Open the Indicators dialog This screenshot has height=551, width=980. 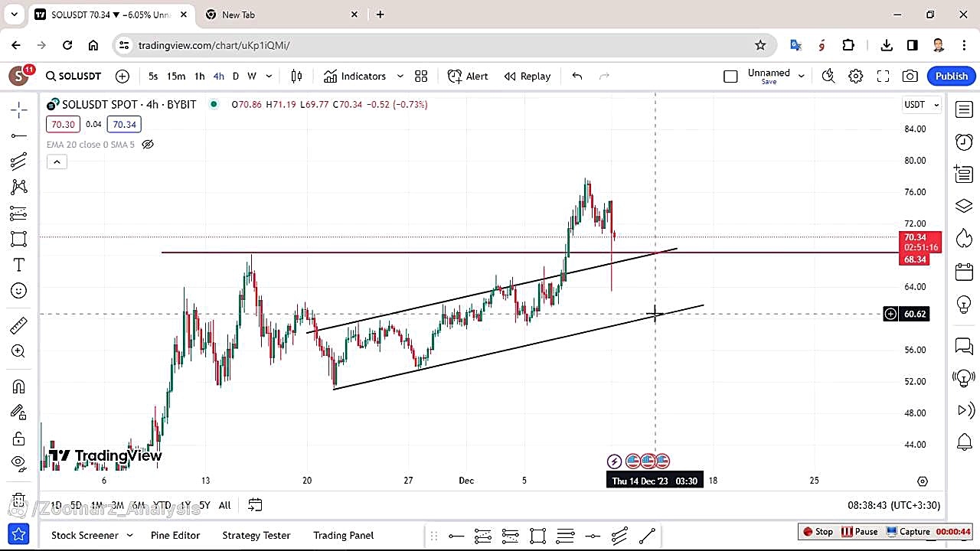(355, 76)
